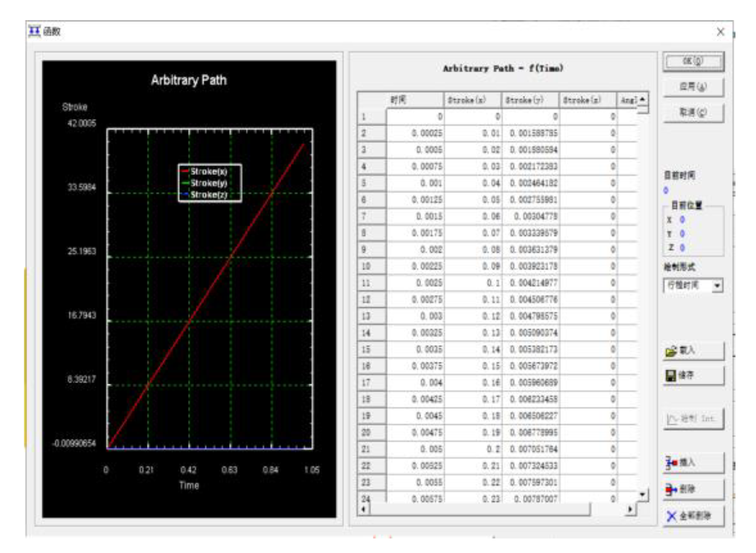This screenshot has width=756, height=553.
Task: Click the app icon in the title bar
Action: click(34, 31)
